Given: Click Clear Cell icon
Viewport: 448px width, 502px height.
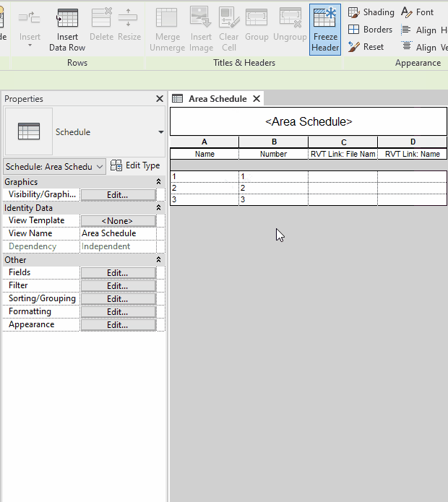Looking at the screenshot, I should pos(229,17).
